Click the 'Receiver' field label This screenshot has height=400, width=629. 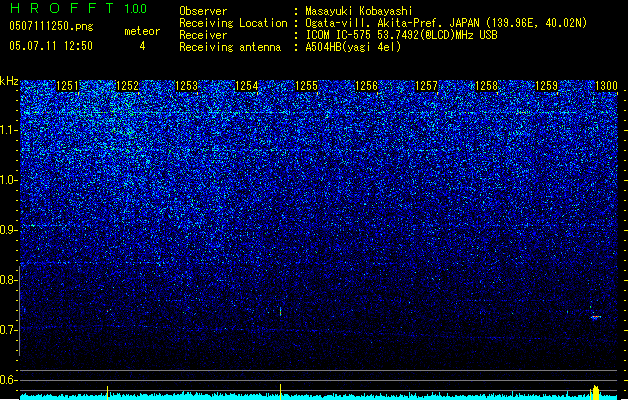coord(203,35)
